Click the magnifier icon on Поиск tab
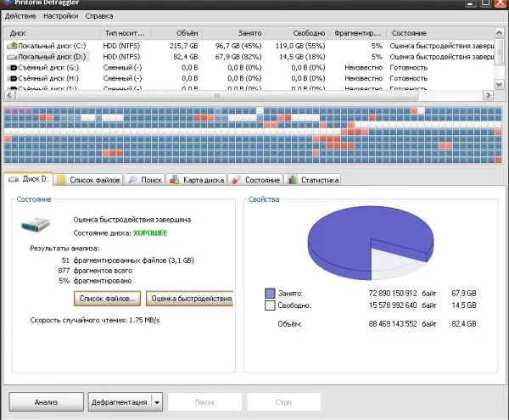Screen dimensions: 509x420 [x=132, y=180]
